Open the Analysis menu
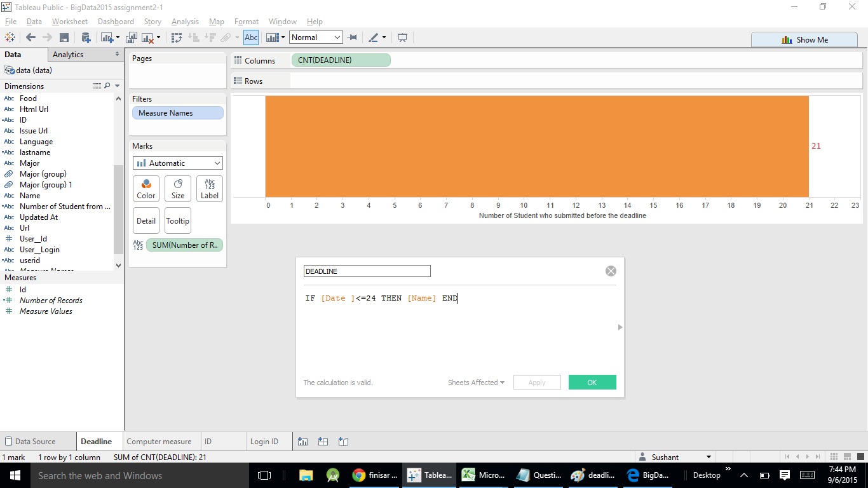Image resolution: width=868 pixels, height=488 pixels. point(185,22)
